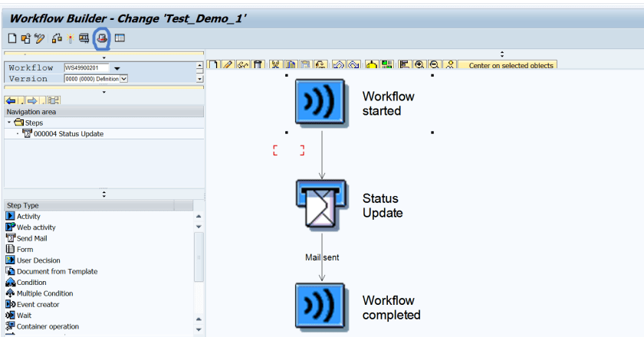Redo last change in graphic toolbar
Screen dimensions: 644x337
[x=353, y=65]
